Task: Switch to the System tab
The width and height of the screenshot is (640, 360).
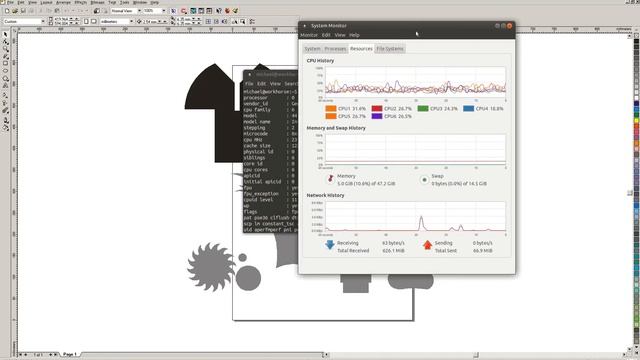Action: 312,49
